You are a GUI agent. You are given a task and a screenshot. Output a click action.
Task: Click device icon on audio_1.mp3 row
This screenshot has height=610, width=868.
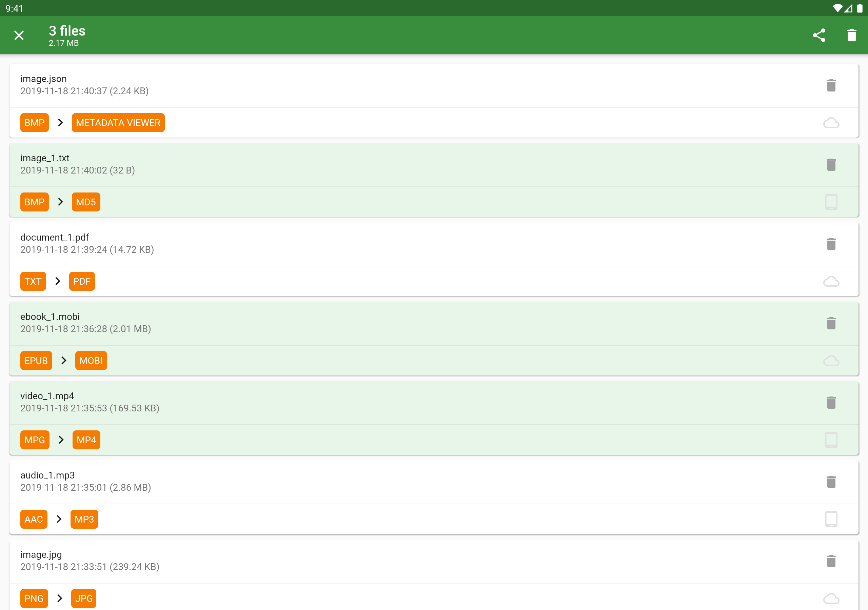click(x=831, y=519)
